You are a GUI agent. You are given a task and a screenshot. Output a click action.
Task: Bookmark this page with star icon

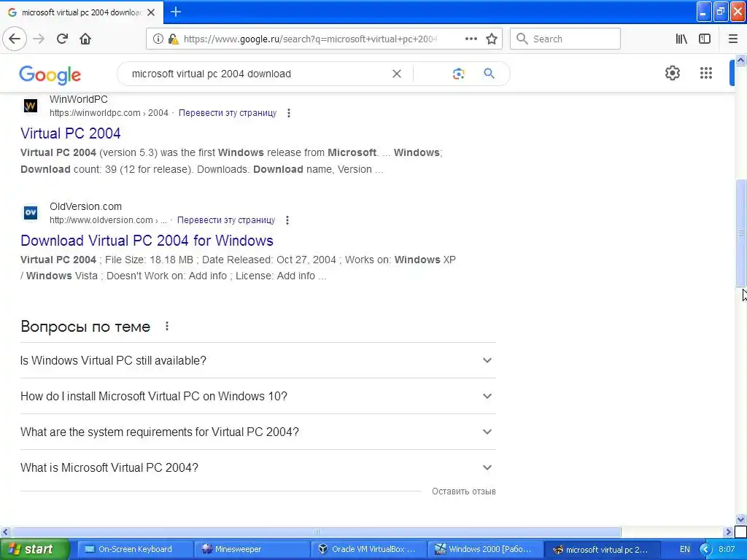click(492, 39)
